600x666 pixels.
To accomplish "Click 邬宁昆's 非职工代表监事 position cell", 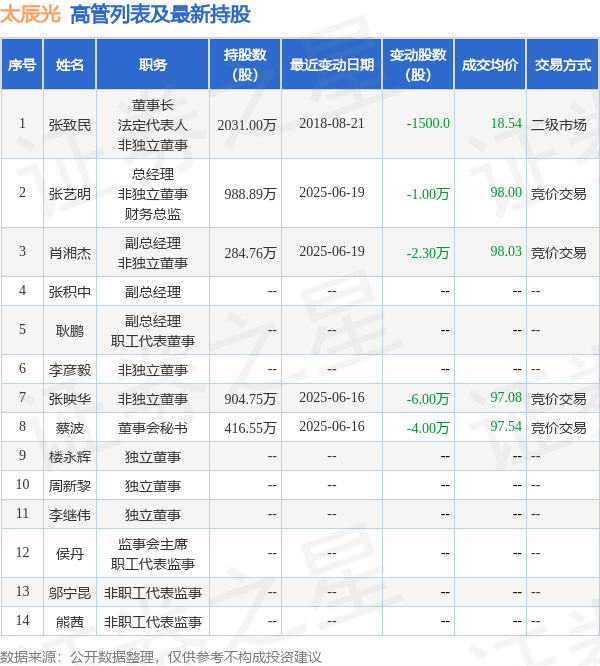I will (x=153, y=593).
